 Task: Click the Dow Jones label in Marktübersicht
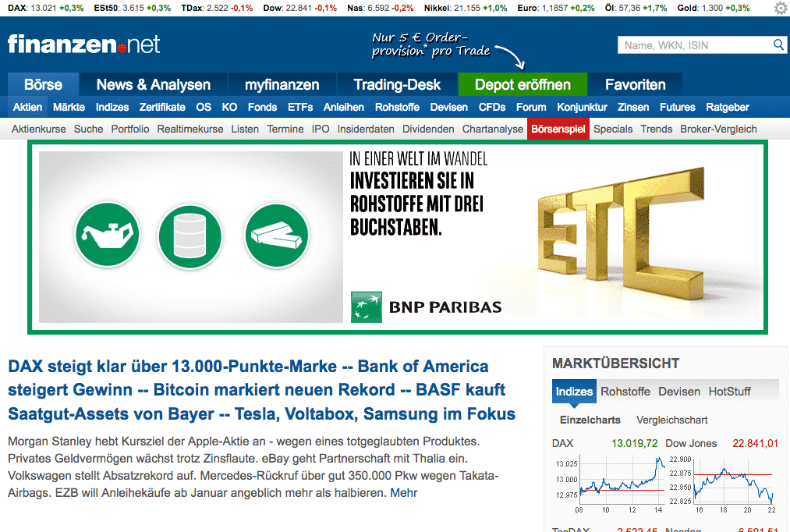pos(691,443)
